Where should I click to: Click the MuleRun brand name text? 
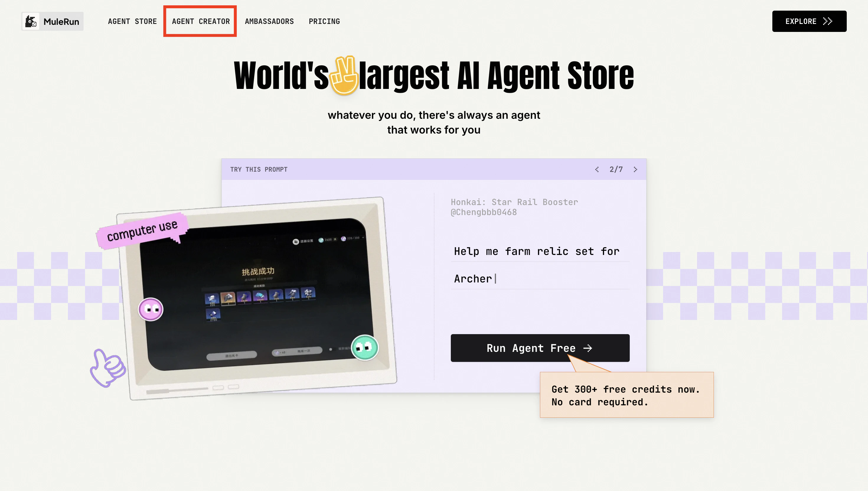tap(61, 22)
